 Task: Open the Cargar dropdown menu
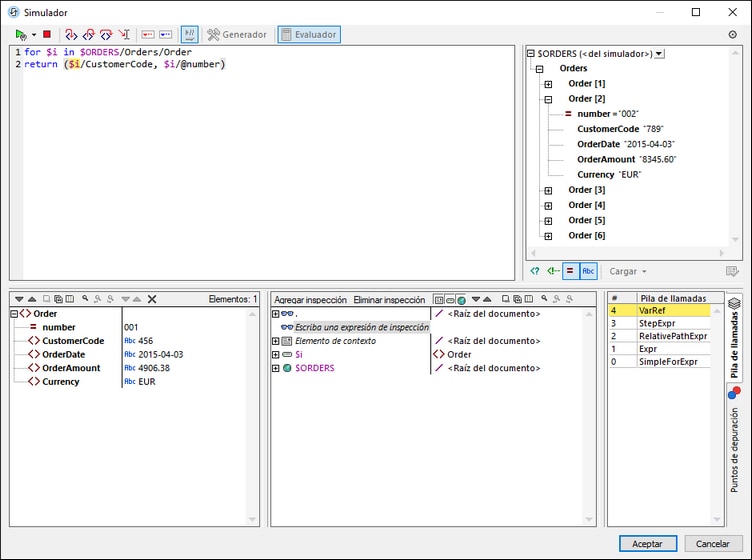[x=629, y=271]
